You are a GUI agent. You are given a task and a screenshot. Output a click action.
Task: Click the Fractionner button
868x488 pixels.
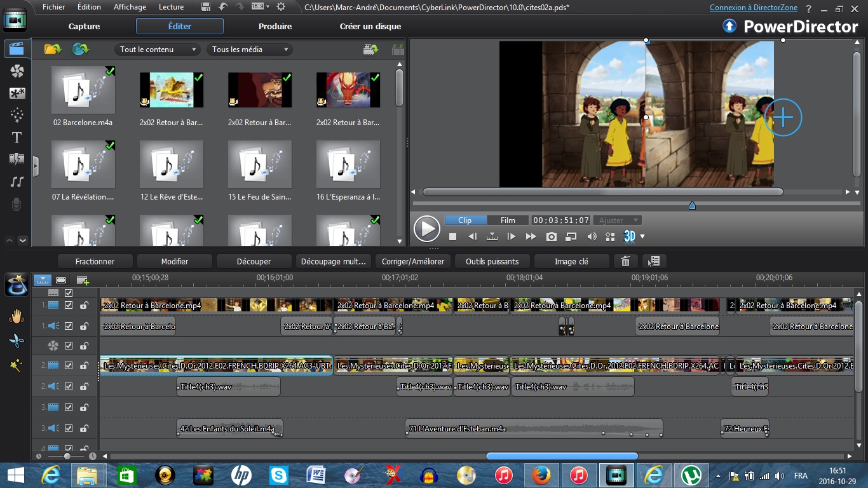[x=95, y=261]
